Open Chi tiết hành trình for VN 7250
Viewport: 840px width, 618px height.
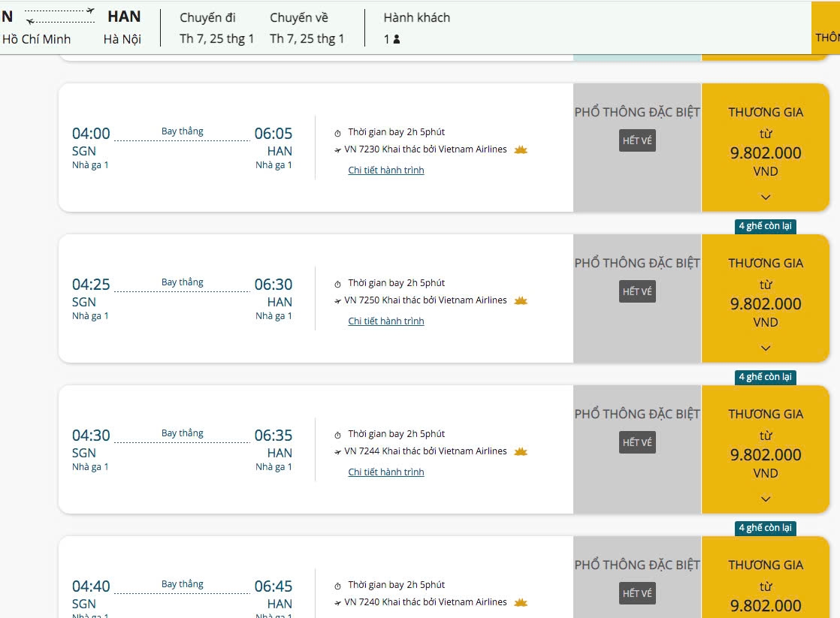(386, 321)
